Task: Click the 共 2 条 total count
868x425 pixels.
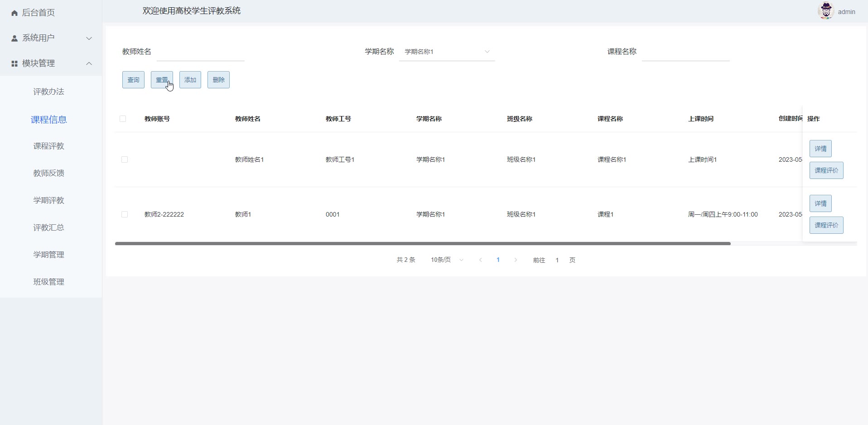Action: click(406, 260)
